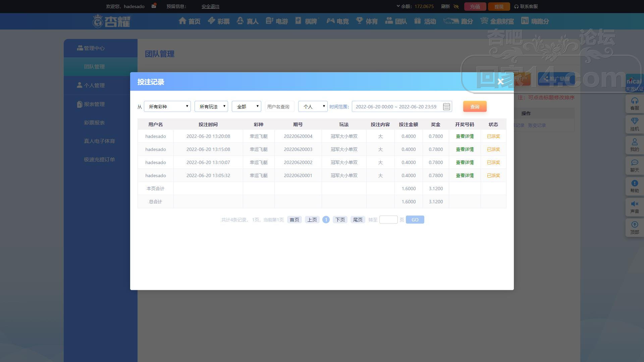
Task: Go to 首页 first page in pagination
Action: [294, 220]
